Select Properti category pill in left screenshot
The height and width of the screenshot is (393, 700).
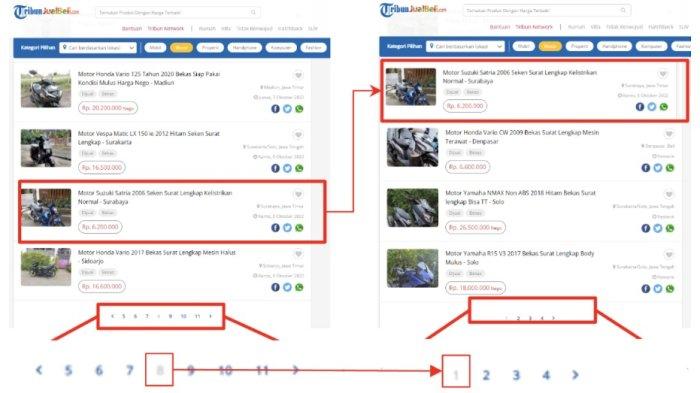pyautogui.click(x=210, y=47)
